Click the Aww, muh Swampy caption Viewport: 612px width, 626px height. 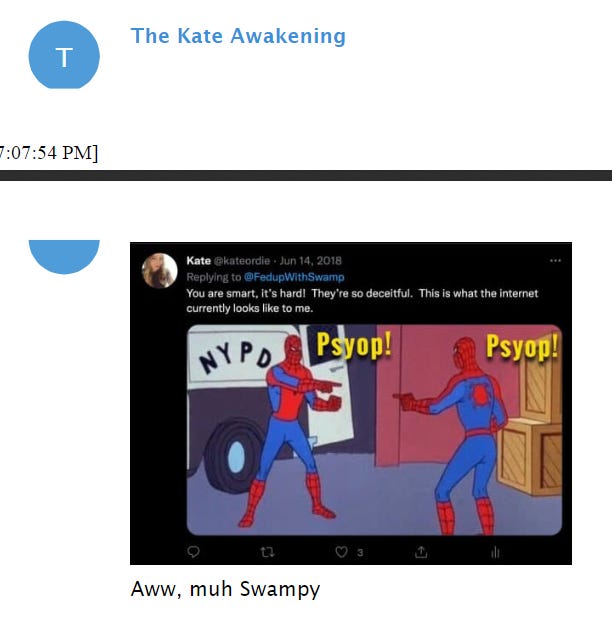tap(225, 589)
